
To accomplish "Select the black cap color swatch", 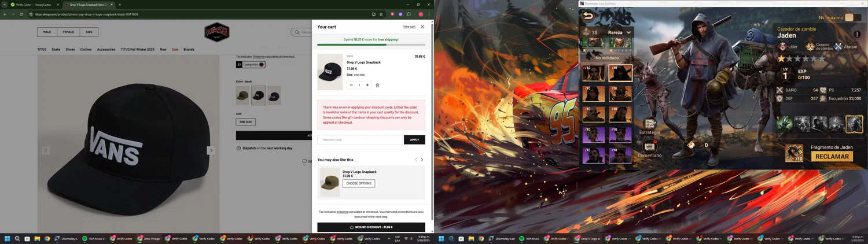I will click(x=258, y=95).
